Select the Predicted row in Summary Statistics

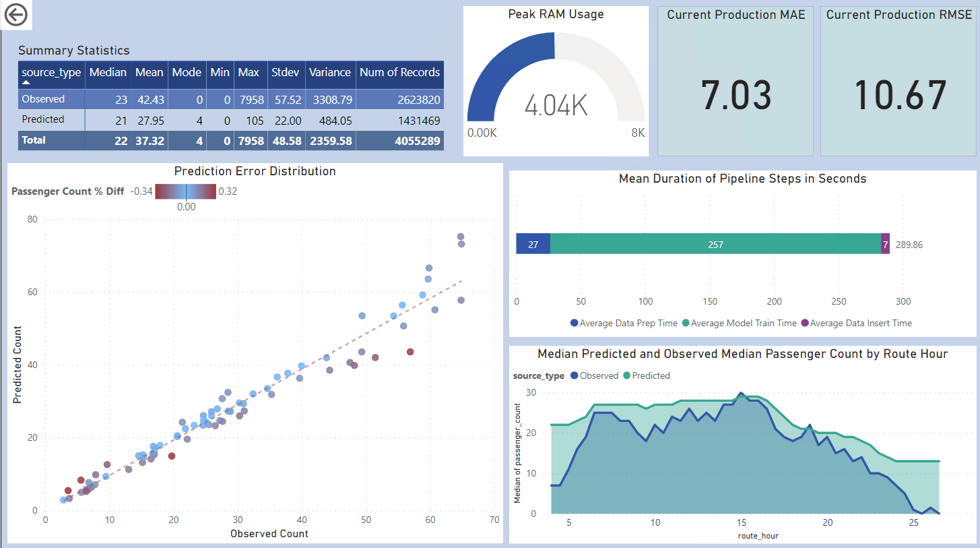[43, 119]
